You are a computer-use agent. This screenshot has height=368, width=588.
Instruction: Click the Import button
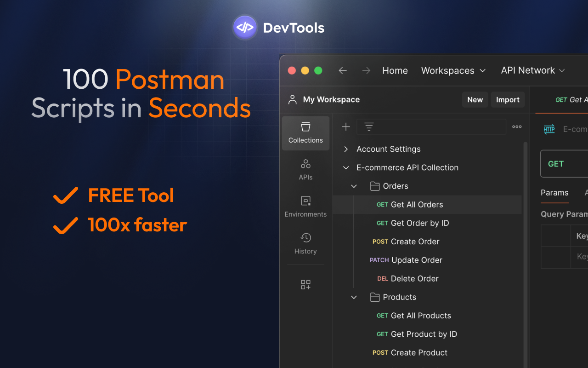508,100
